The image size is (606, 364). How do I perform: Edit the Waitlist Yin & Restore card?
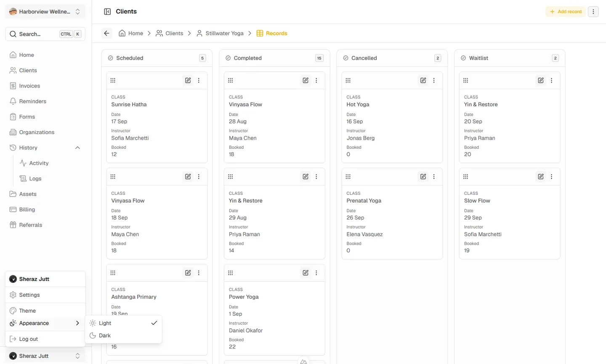(541, 80)
